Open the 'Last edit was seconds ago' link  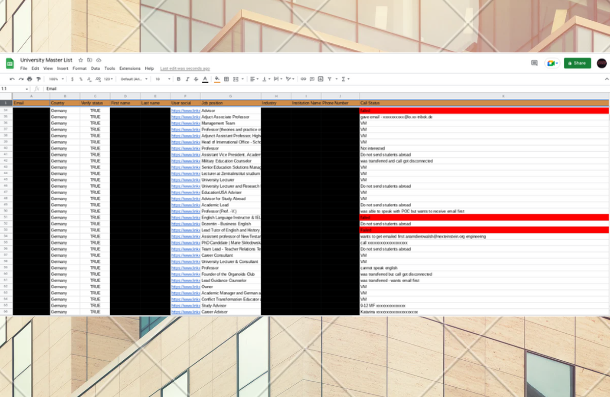click(185, 69)
